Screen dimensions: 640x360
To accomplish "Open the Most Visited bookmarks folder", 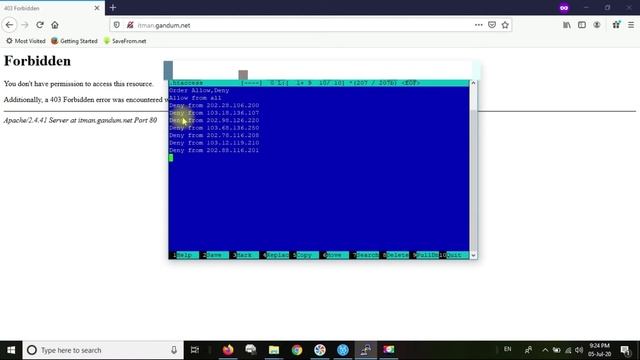I will [26, 41].
